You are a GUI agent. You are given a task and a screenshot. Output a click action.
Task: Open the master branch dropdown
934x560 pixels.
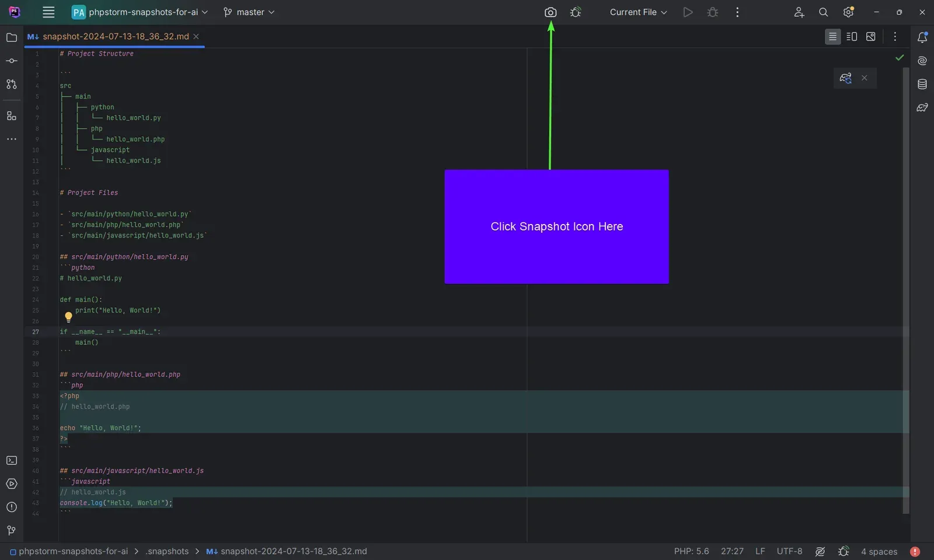pos(249,12)
